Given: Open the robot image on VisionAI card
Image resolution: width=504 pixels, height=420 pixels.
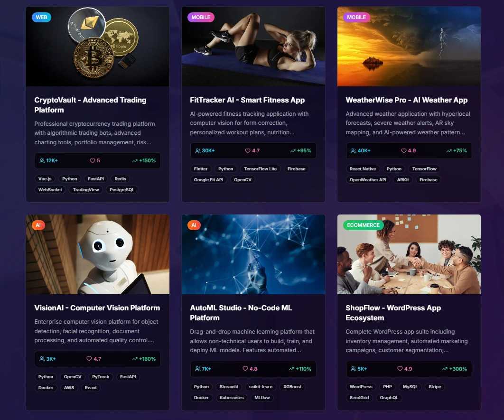Looking at the screenshot, I should pyautogui.click(x=98, y=254).
